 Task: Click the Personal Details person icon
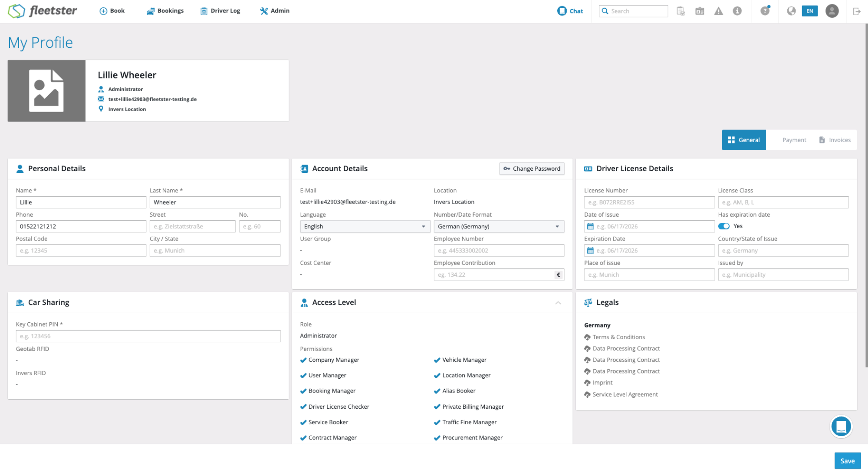pyautogui.click(x=20, y=169)
